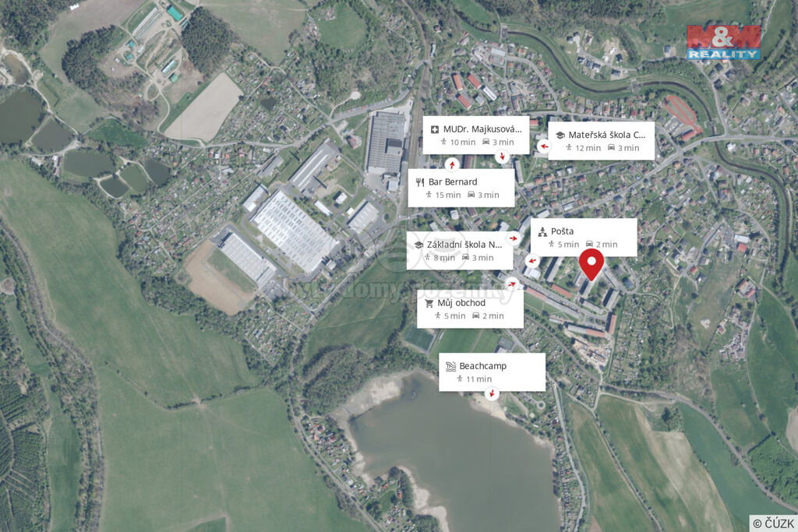Select the Mateřská škola info card
The height and width of the screenshot is (532, 798).
coord(601,141)
